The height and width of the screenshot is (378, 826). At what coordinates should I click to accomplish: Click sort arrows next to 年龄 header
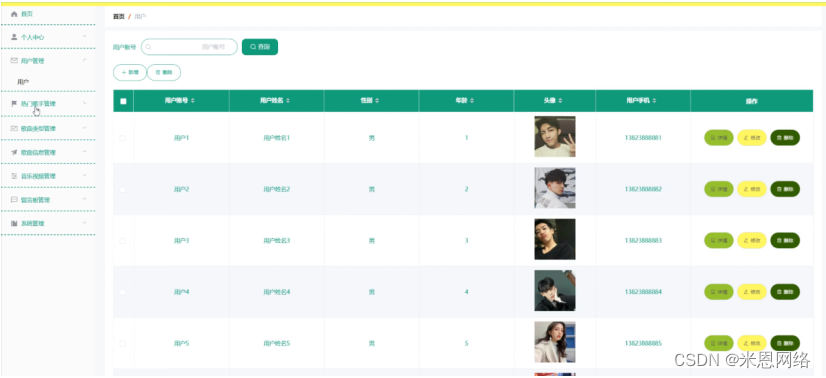click(472, 101)
